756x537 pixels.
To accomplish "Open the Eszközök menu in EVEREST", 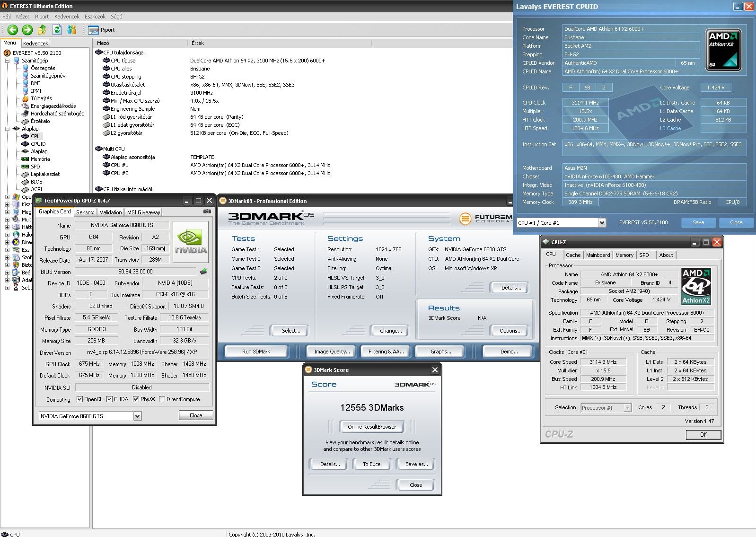I will click(x=95, y=17).
